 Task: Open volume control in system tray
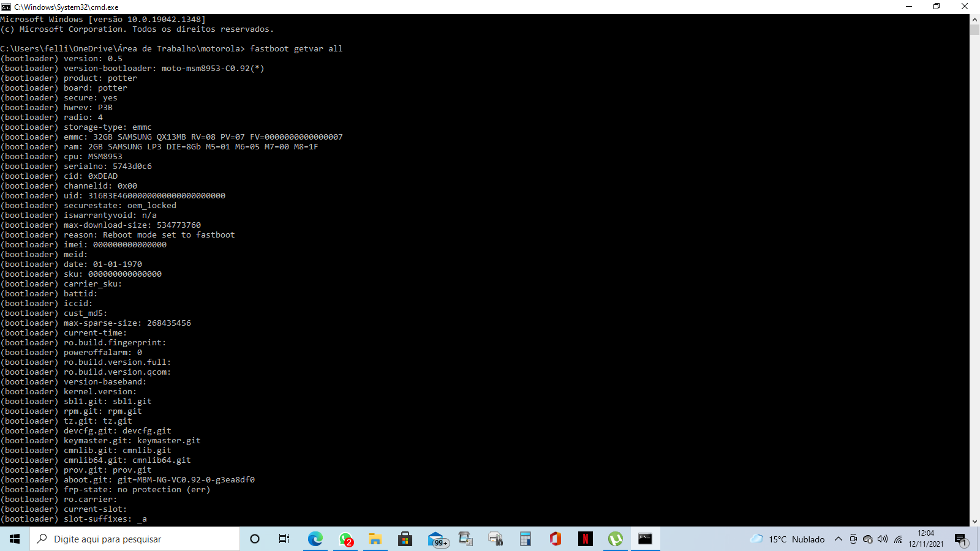tap(883, 539)
